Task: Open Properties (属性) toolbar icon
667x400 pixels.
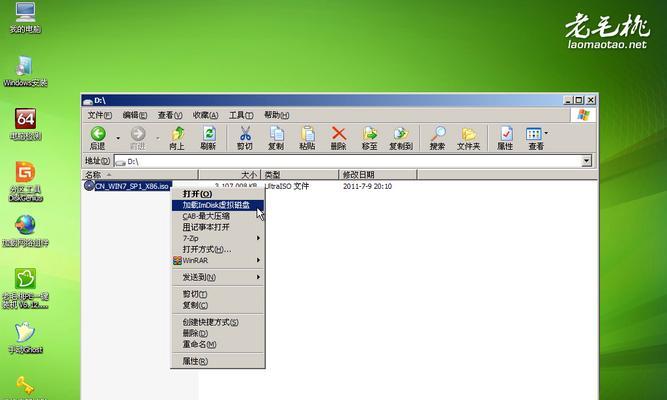Action: pyautogui.click(x=505, y=134)
